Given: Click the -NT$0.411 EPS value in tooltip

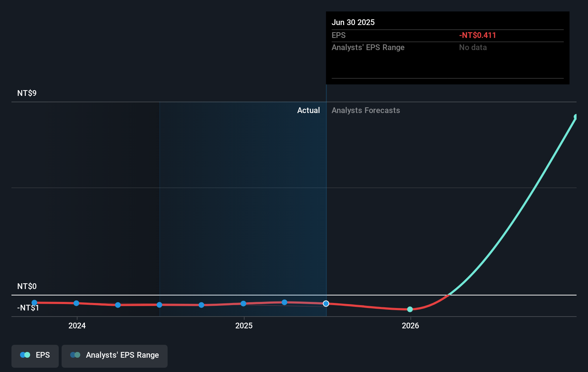Looking at the screenshot, I should pos(478,35).
